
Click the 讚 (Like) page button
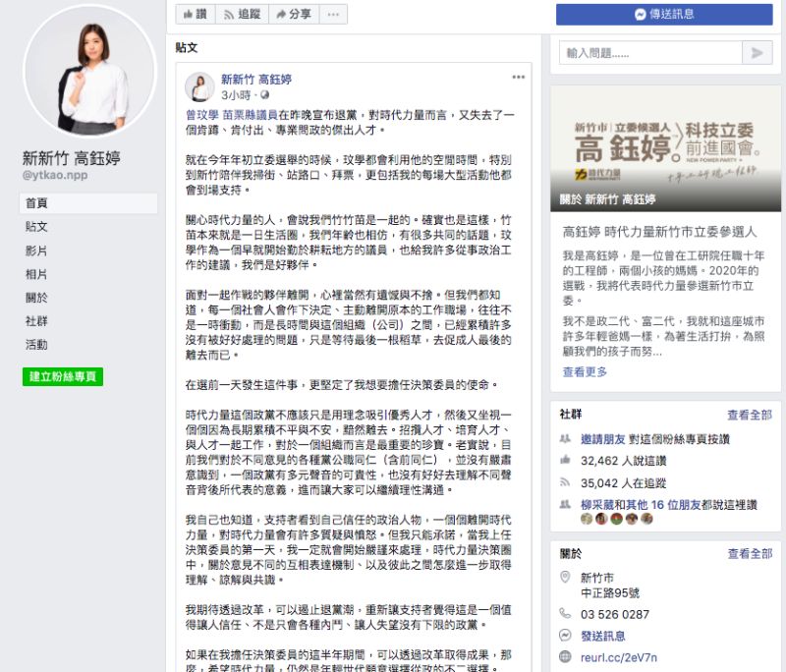196,14
